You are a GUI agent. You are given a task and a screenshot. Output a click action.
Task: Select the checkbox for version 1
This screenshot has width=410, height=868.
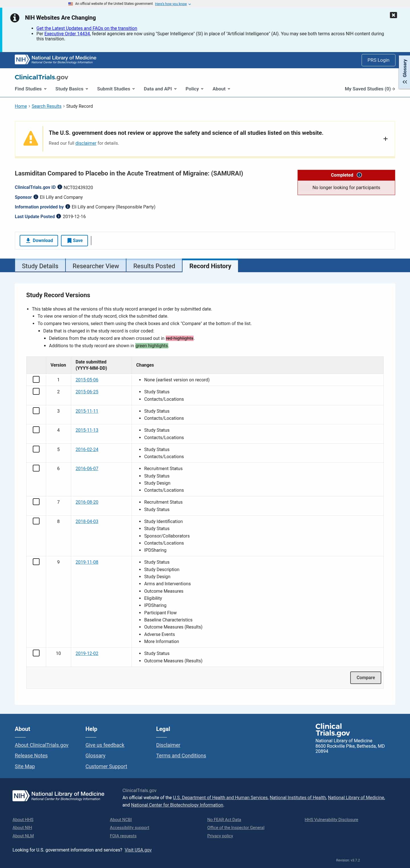coord(36,379)
